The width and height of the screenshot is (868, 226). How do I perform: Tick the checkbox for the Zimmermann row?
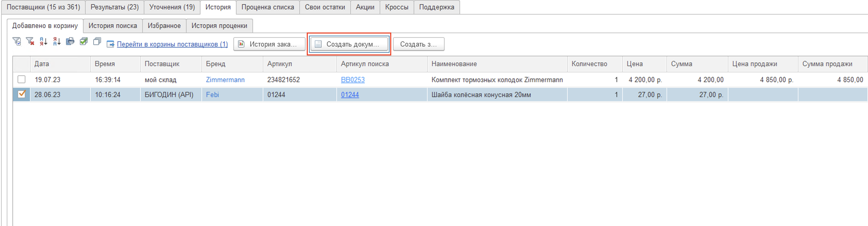[x=22, y=80]
